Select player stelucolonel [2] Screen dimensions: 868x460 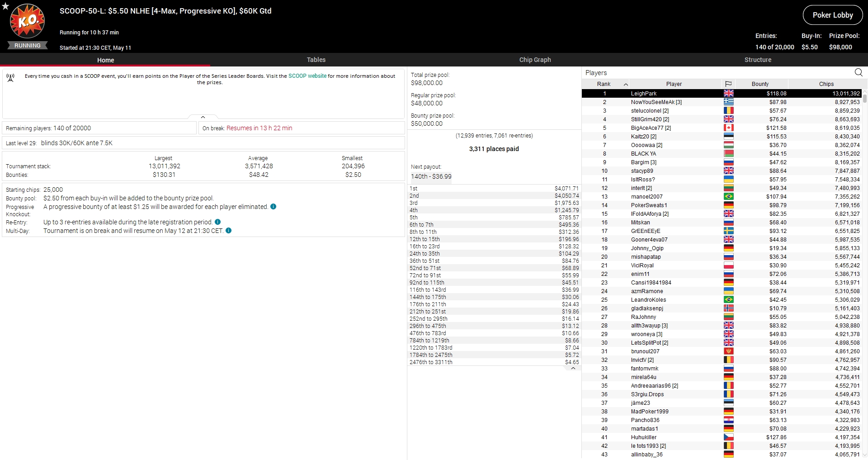tap(722, 111)
